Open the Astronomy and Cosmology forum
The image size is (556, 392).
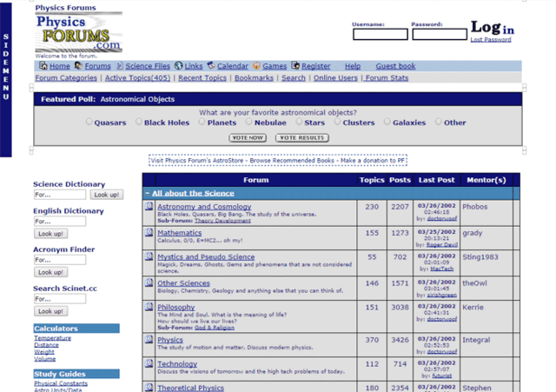204,207
